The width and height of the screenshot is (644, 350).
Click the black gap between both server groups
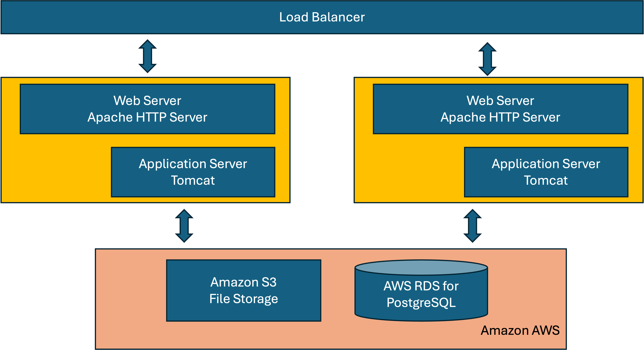point(322,140)
